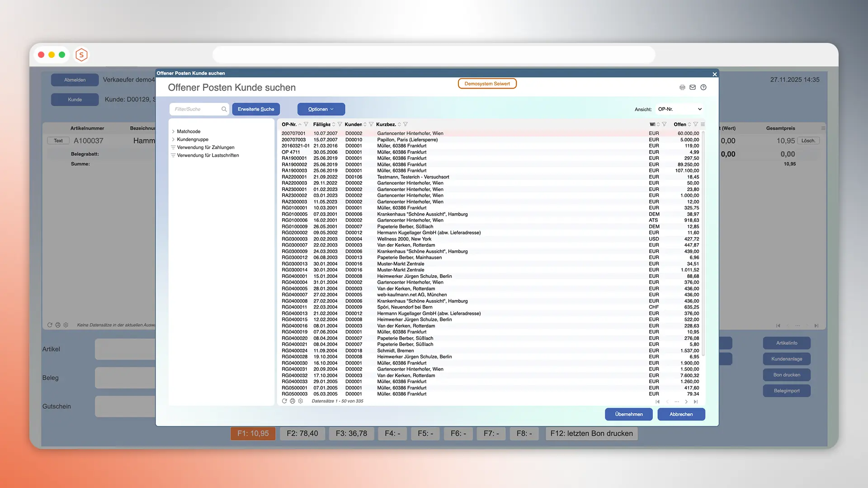Toggle sorting on the Kunden column
The height and width of the screenshot is (488, 868).
365,124
